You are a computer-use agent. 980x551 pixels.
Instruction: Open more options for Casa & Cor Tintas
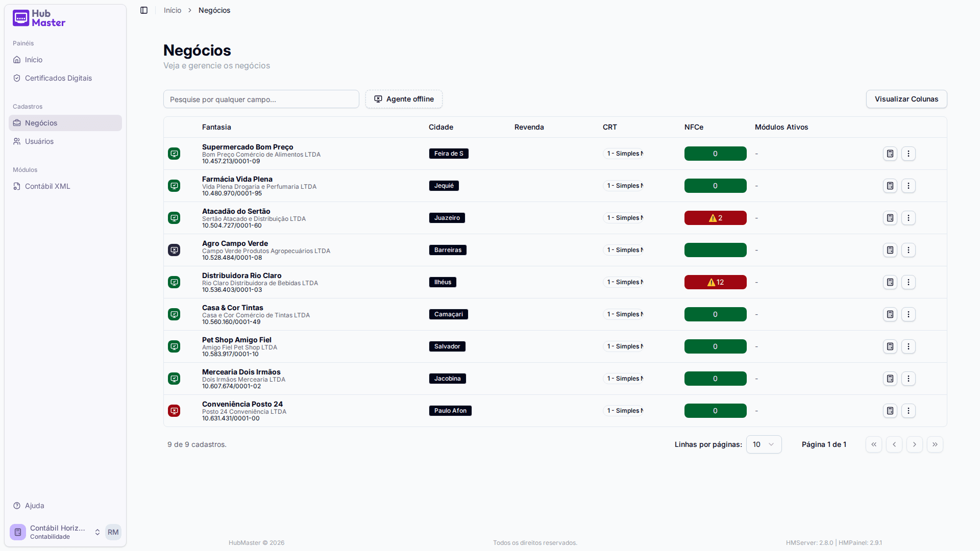click(x=909, y=314)
